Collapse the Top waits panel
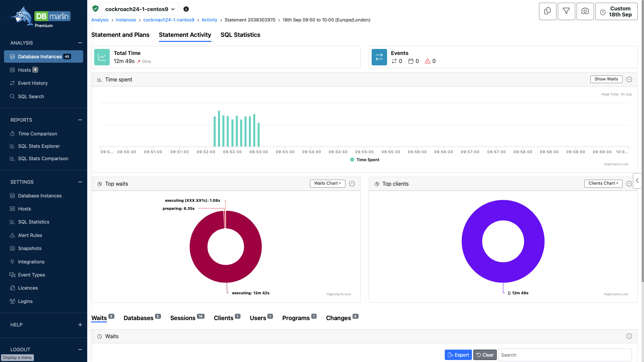This screenshot has height=362, width=644. 352,184
